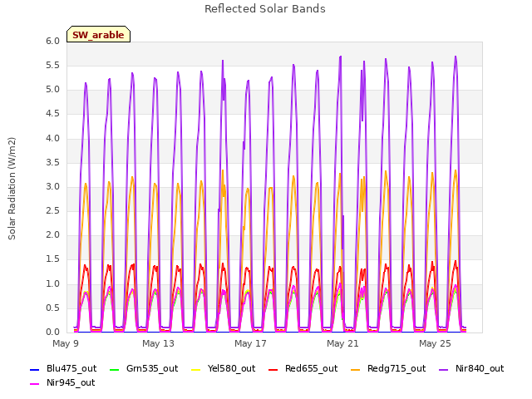Click the magenta Nir945_out legend swatch
The width and height of the screenshot is (532, 399).
tap(35, 384)
